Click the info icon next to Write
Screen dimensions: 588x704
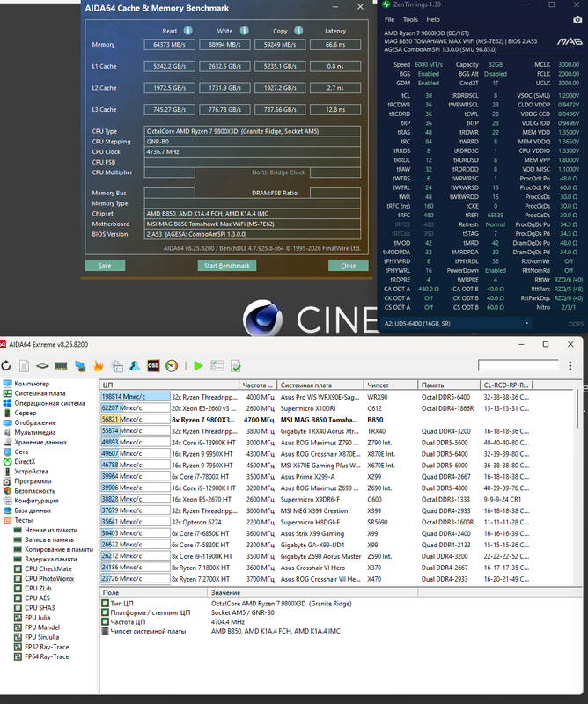pos(244,31)
